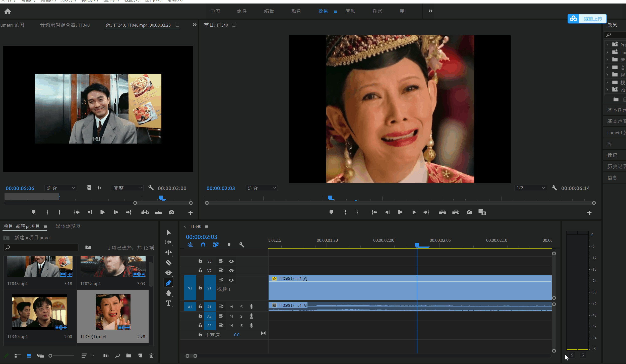This screenshot has width=626, height=364.
Task: Switch to the 颜色 workspace tab
Action: [x=296, y=11]
